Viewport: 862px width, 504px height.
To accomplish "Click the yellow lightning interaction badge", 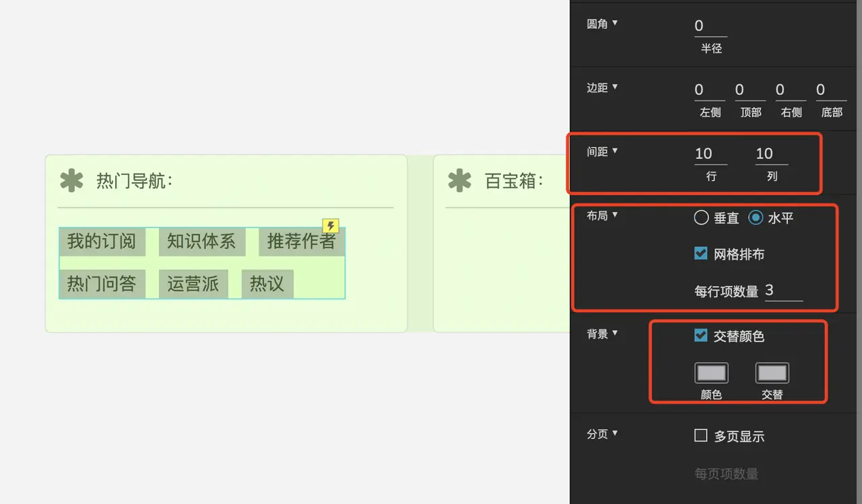I will pos(330,226).
